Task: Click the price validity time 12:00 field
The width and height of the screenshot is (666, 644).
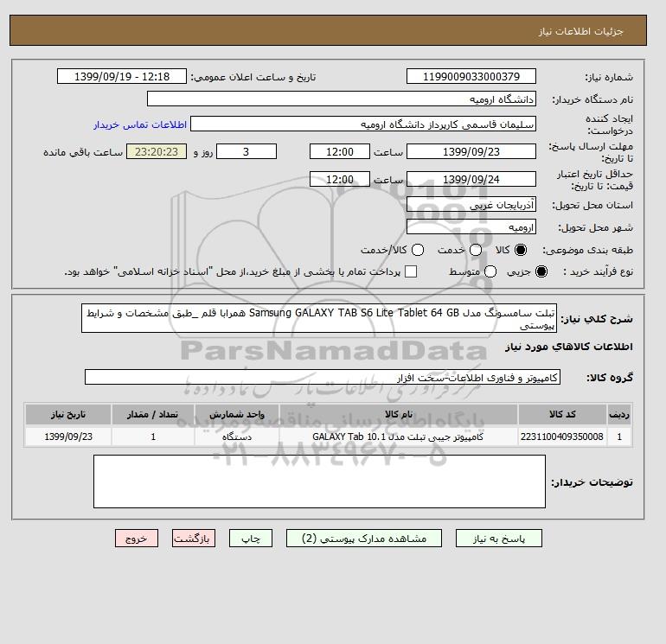Action: [340, 179]
